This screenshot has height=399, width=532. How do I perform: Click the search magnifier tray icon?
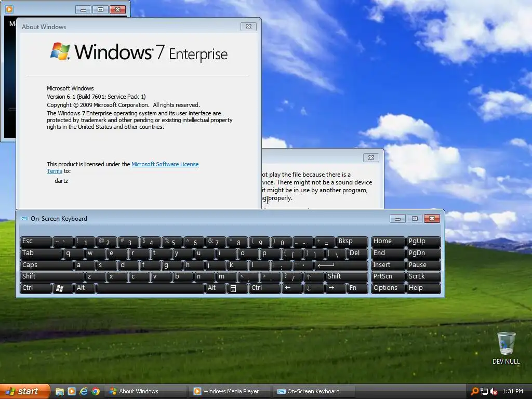point(475,391)
